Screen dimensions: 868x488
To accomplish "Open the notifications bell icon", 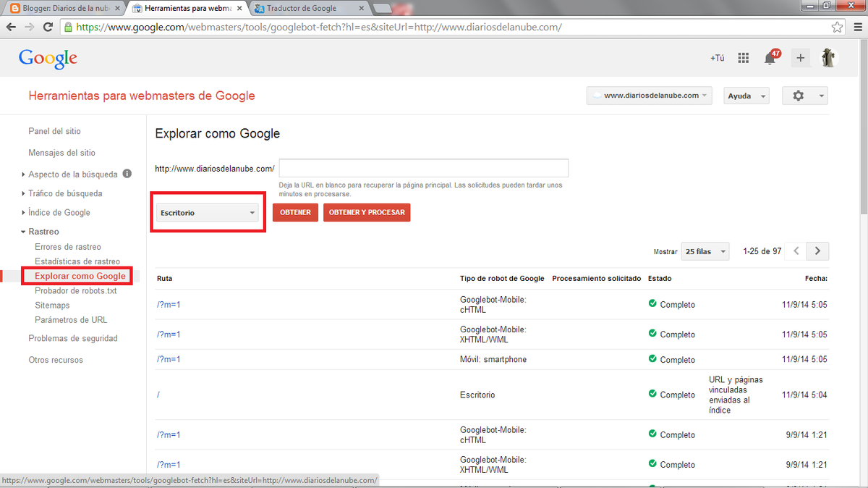I will point(770,59).
